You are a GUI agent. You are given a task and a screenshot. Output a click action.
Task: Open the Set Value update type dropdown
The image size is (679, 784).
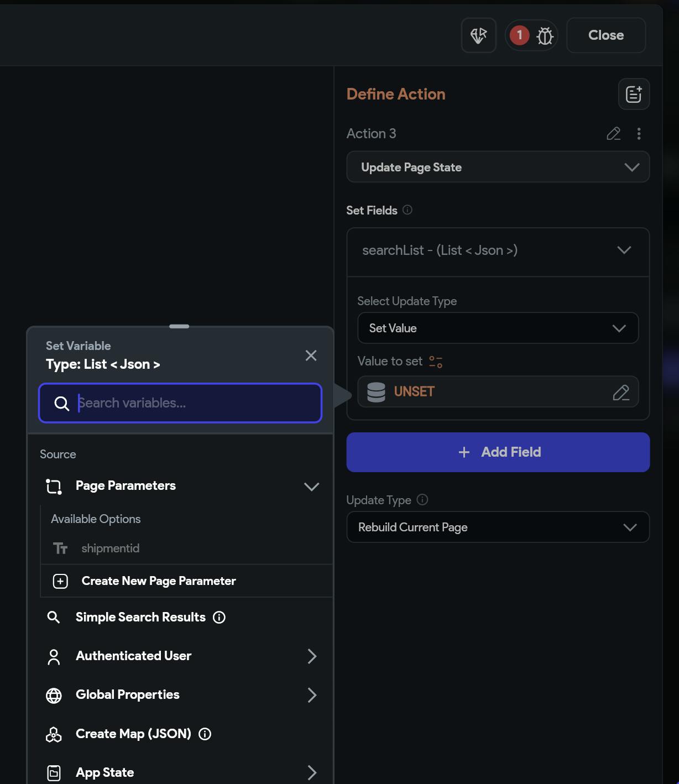498,328
